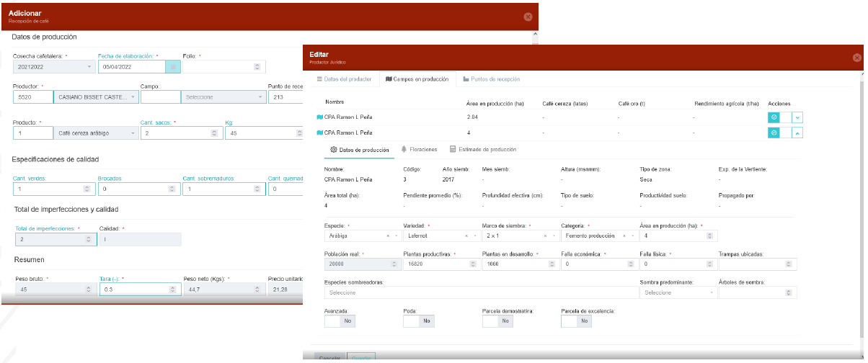Clear the Especie selection using its x icon

click(388, 236)
